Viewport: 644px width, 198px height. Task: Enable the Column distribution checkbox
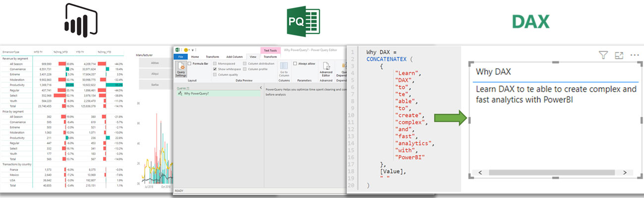(x=244, y=63)
